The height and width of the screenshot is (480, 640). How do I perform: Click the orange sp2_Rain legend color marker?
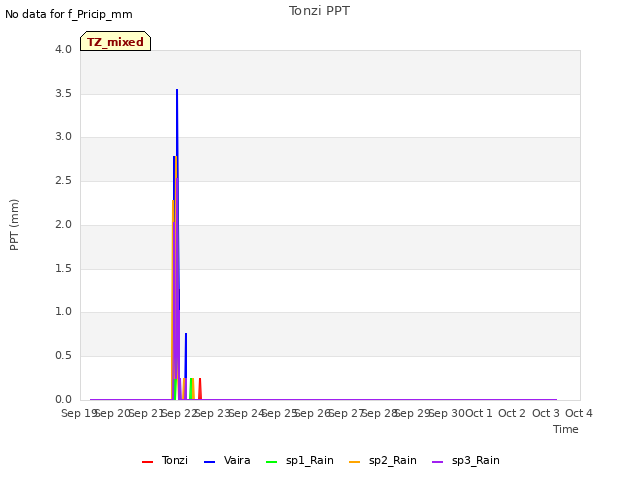point(355,462)
